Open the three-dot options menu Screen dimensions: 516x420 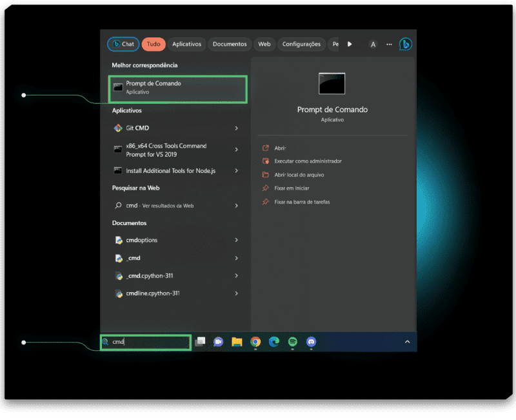click(x=389, y=45)
